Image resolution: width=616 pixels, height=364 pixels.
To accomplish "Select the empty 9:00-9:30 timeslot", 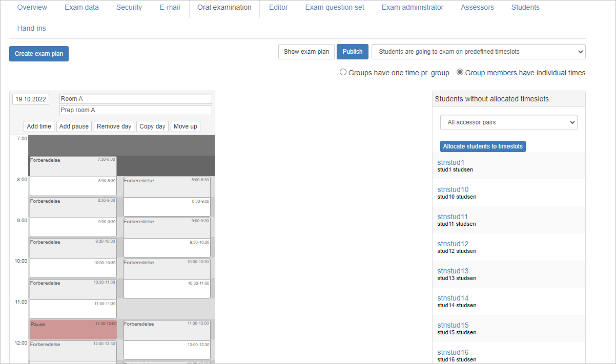I will point(73,227).
